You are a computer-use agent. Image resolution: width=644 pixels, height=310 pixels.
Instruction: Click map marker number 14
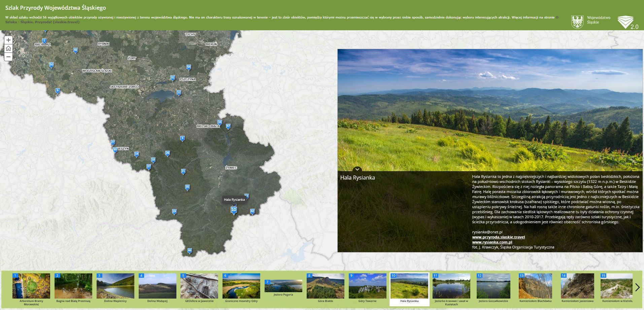pos(137,154)
